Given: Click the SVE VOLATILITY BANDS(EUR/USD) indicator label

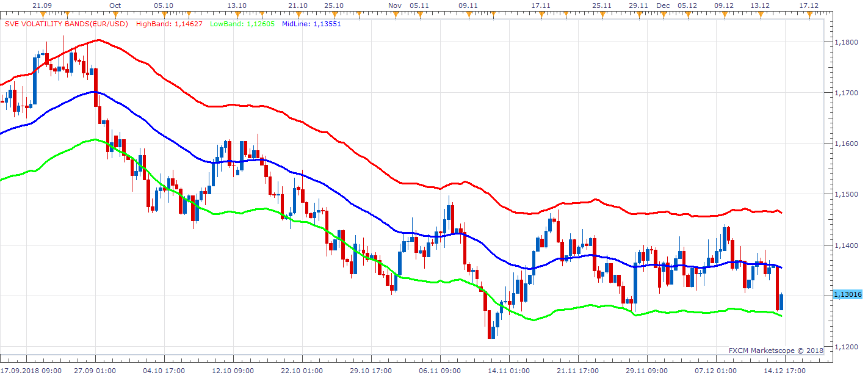Looking at the screenshot, I should click(x=67, y=24).
